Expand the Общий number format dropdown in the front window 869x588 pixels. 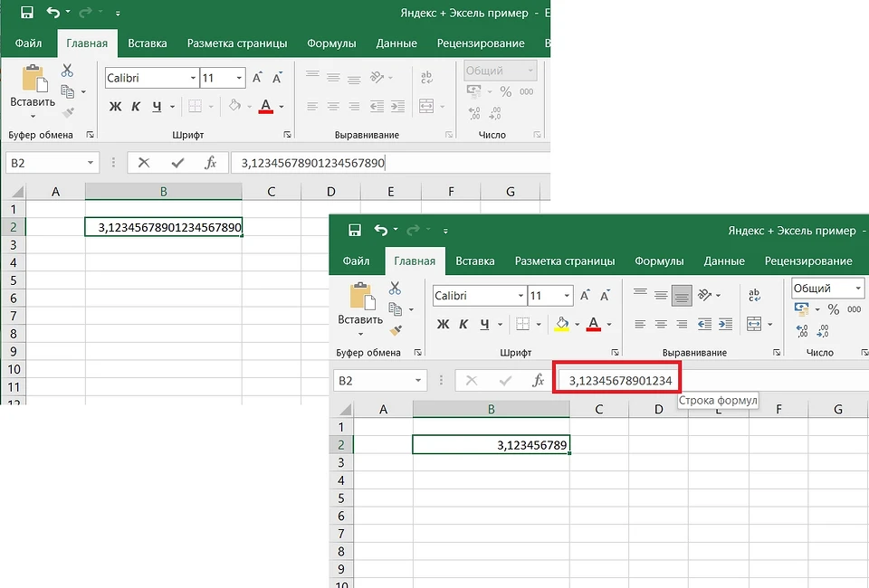pos(857,289)
